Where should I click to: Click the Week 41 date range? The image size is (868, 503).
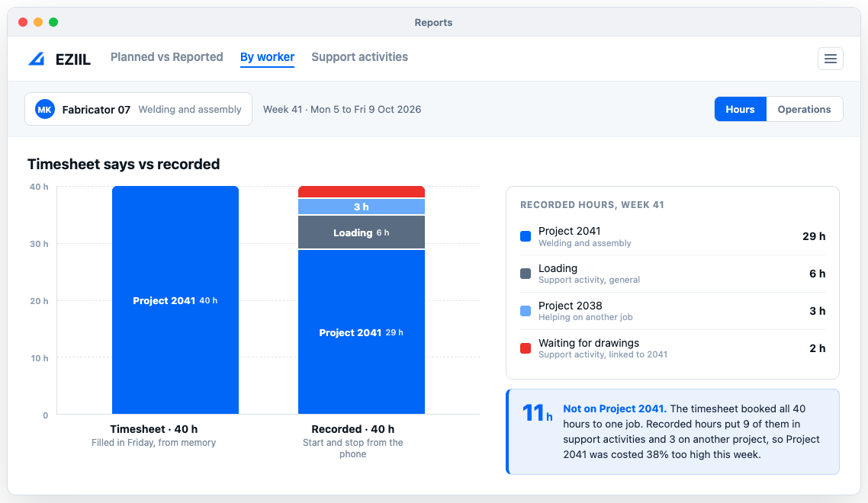pyautogui.click(x=342, y=110)
